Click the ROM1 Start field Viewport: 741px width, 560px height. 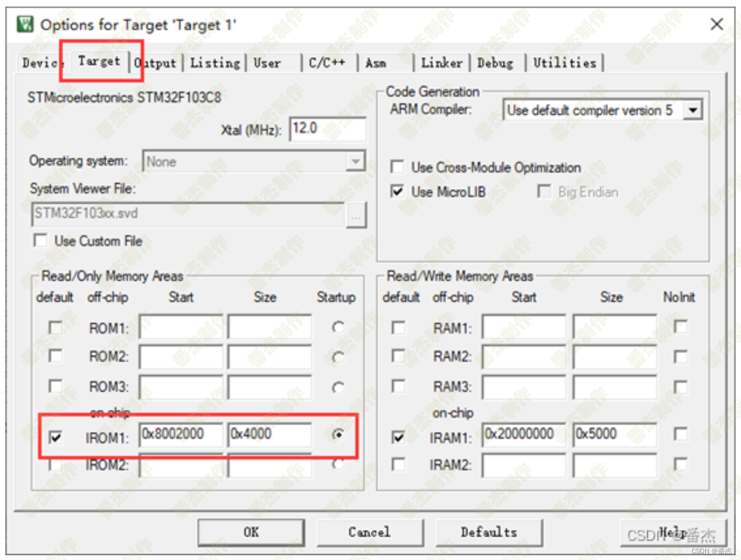181,327
